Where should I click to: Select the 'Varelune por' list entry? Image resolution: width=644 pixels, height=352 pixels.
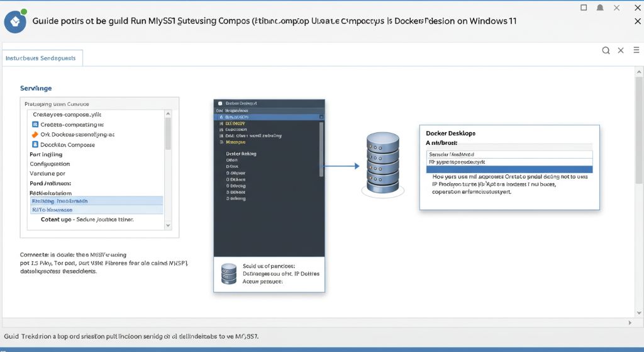(47, 174)
